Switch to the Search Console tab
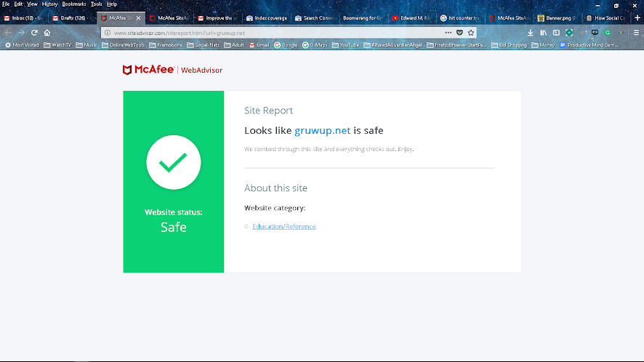644x362 pixels. click(x=314, y=18)
